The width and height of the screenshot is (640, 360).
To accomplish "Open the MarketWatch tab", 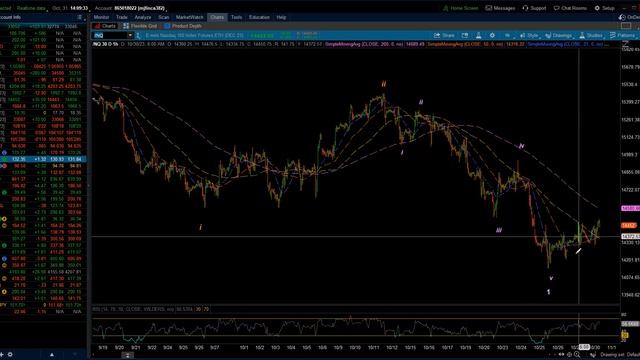I will pyautogui.click(x=190, y=17).
